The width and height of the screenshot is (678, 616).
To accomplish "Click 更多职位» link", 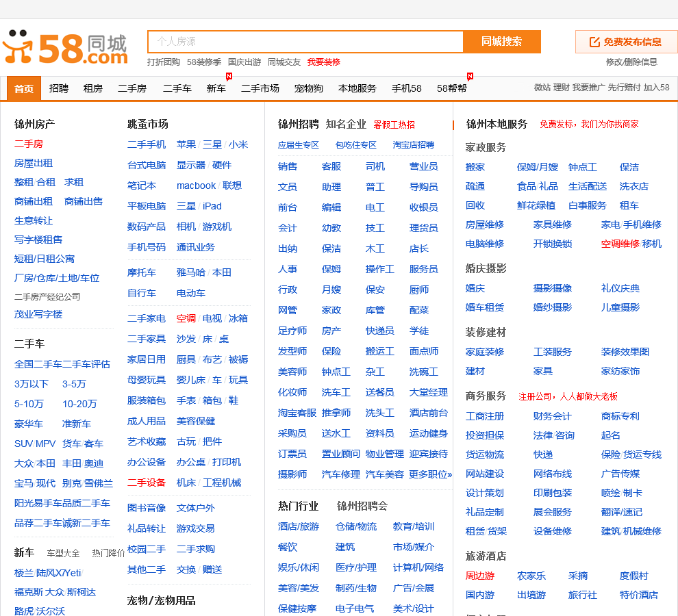I will tap(430, 474).
